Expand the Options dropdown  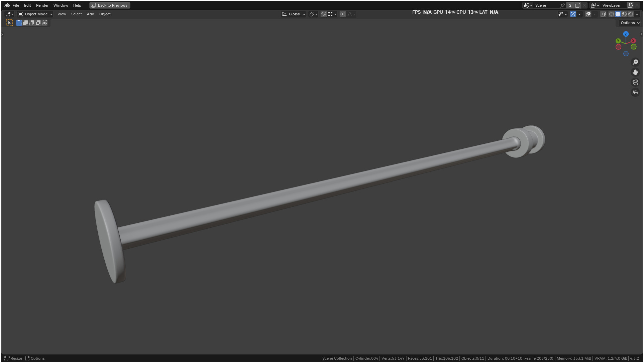tap(630, 23)
